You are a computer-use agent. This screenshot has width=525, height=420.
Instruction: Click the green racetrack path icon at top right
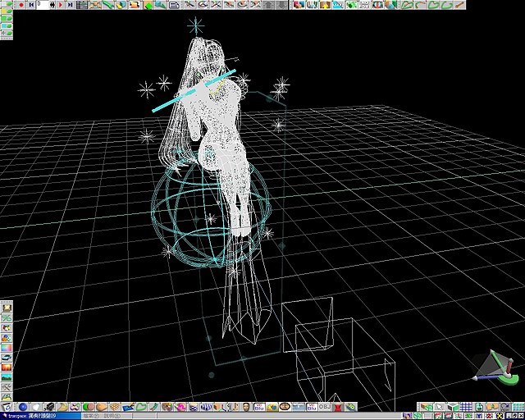pyautogui.click(x=407, y=5)
